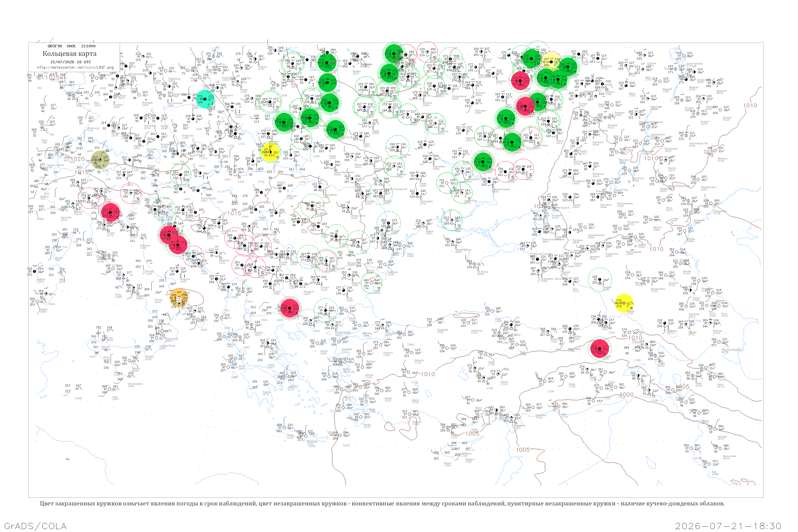Click the 'Hahn' station name
The image size is (798, 532).
point(97,103)
